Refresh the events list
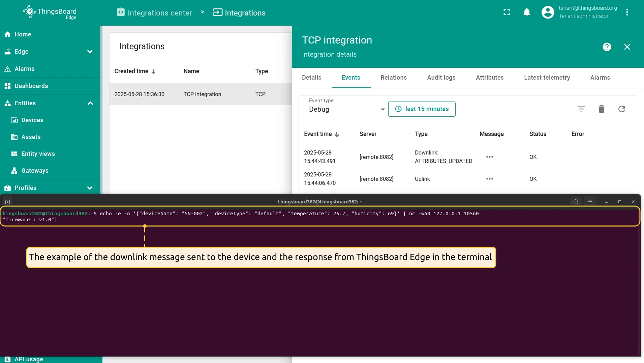Image resolution: width=644 pixels, height=363 pixels. [621, 109]
